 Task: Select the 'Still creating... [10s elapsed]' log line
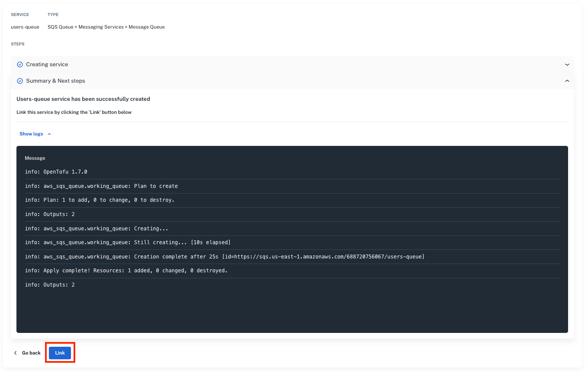coord(128,242)
